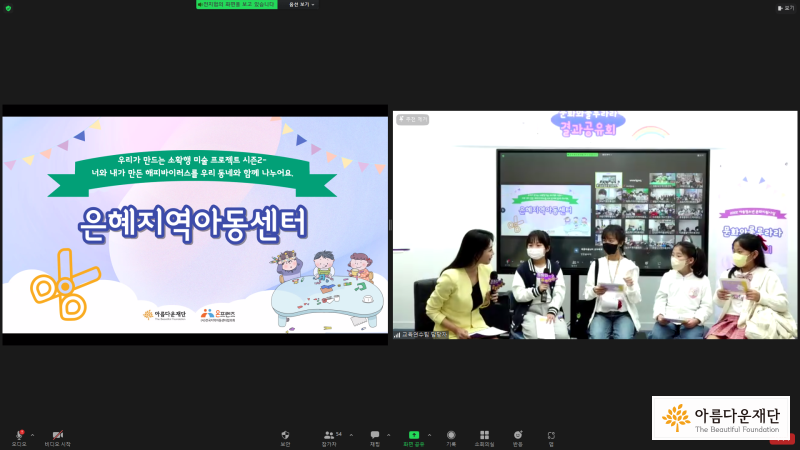Click the audio microphone button
The image size is (800, 450).
click(x=19, y=438)
